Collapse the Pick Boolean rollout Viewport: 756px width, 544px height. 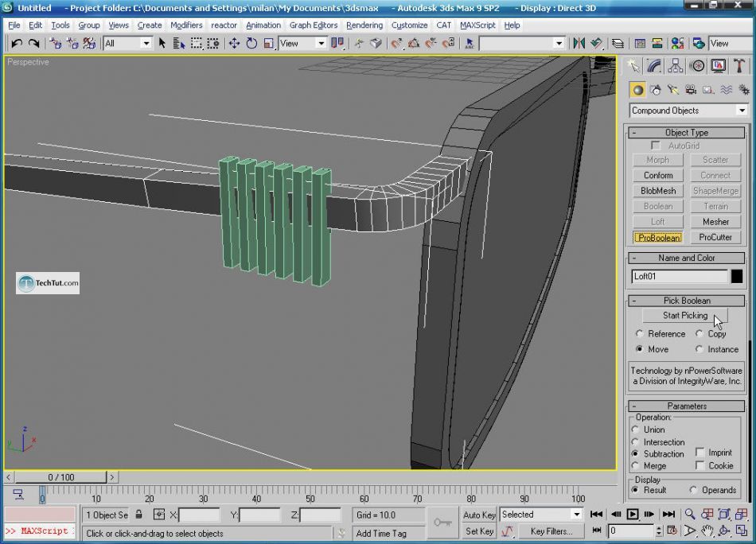pos(687,301)
